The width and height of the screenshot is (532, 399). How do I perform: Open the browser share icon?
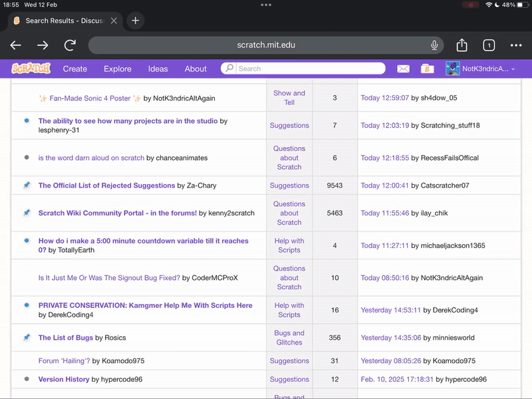[462, 45]
